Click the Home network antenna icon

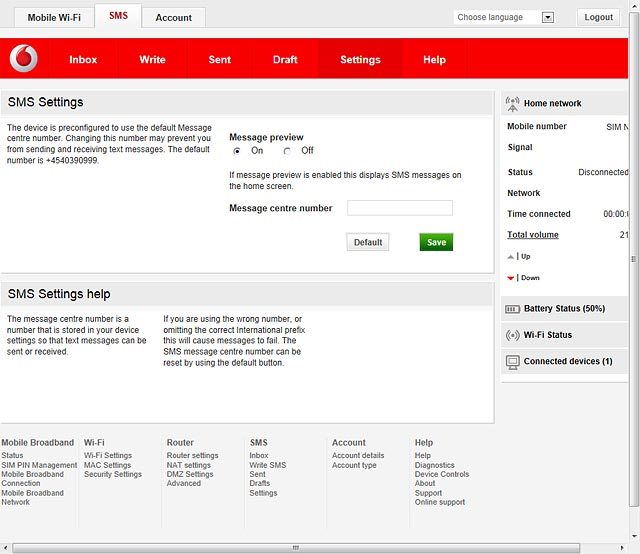click(x=512, y=104)
